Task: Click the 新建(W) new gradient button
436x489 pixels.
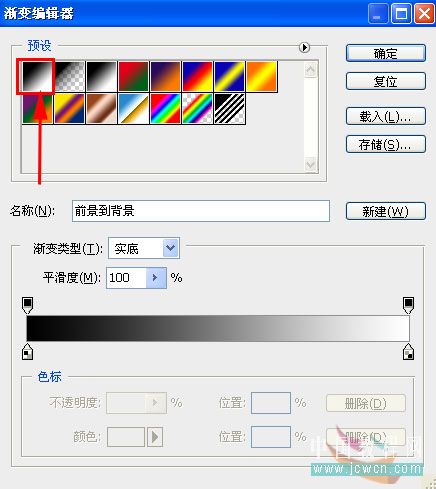Action: 386,211
